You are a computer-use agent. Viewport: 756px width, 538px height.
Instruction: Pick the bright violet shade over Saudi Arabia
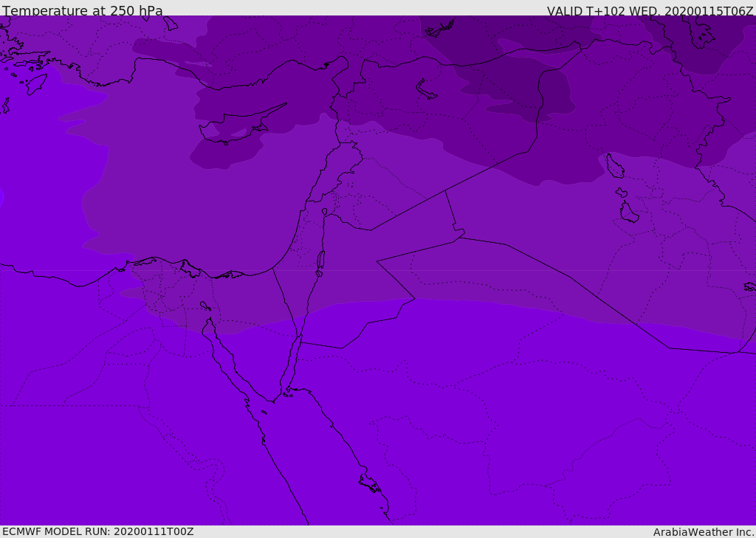pos(482,410)
